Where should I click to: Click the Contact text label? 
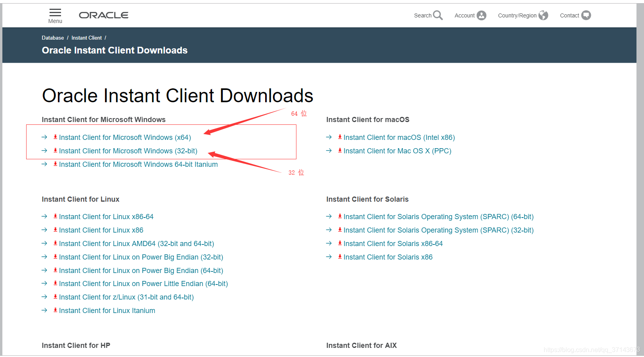[569, 15]
